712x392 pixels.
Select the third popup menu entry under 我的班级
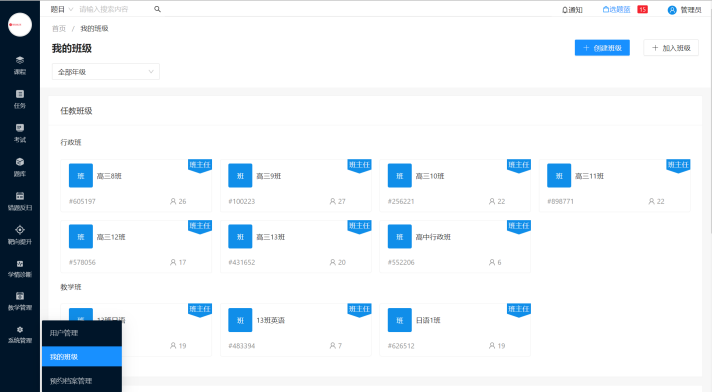82,381
